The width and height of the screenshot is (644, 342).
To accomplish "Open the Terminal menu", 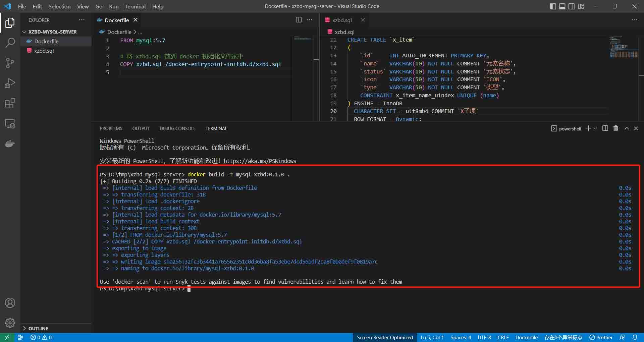I will pyautogui.click(x=135, y=6).
